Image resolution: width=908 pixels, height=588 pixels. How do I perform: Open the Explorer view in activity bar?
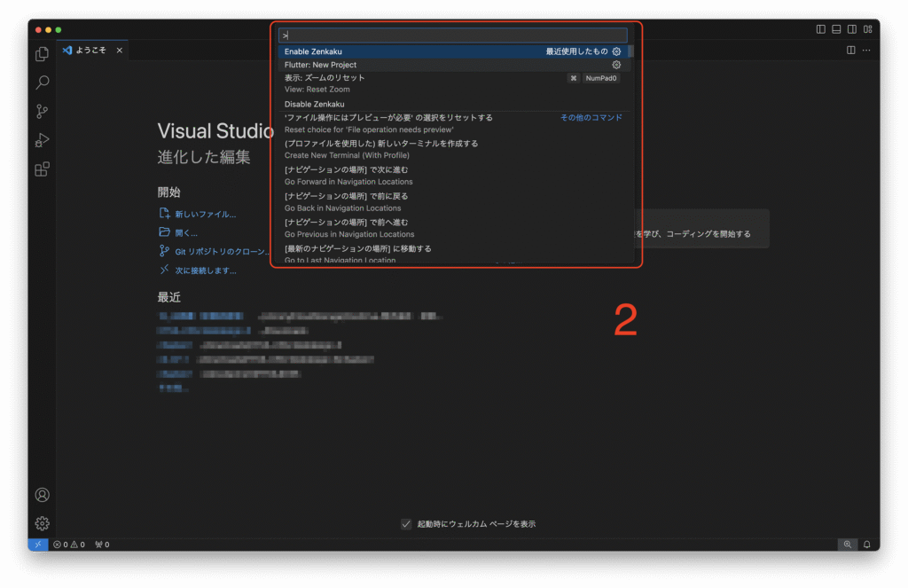coord(42,54)
